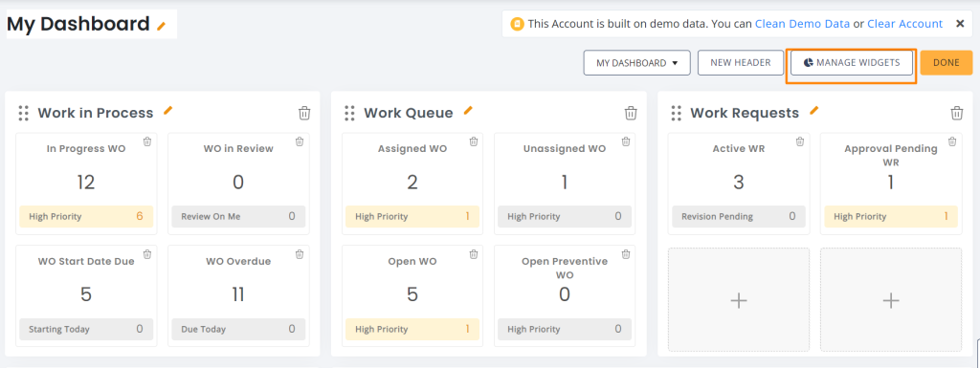Click the NEW HEADER button
Viewport: 980px width, 368px height.
pyautogui.click(x=741, y=63)
